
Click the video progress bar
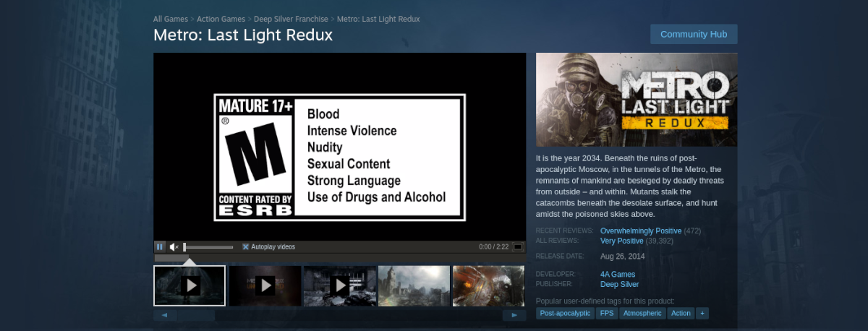[x=340, y=257]
